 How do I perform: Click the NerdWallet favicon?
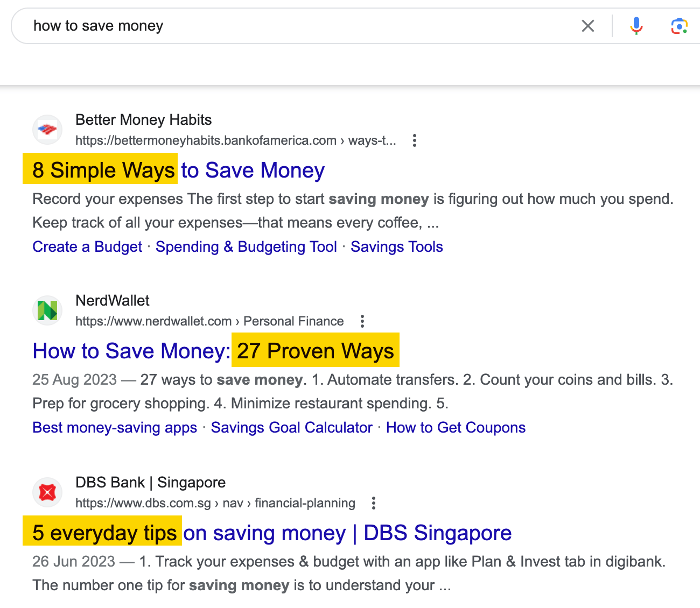(x=47, y=310)
